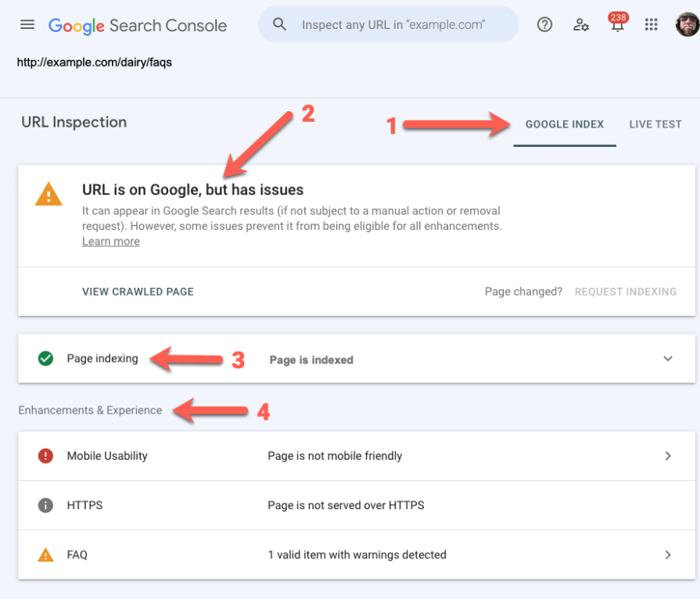Focus the Inspect any URL search field
This screenshot has height=599, width=700.
point(393,24)
